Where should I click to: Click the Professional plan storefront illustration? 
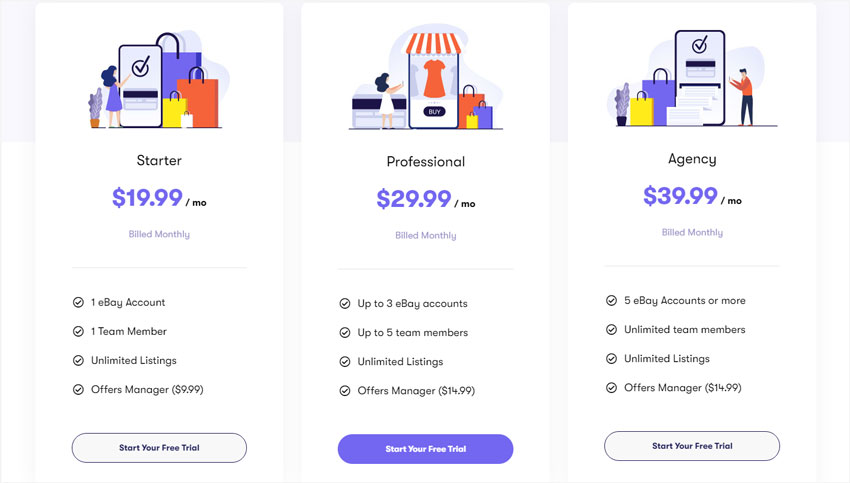tap(426, 80)
